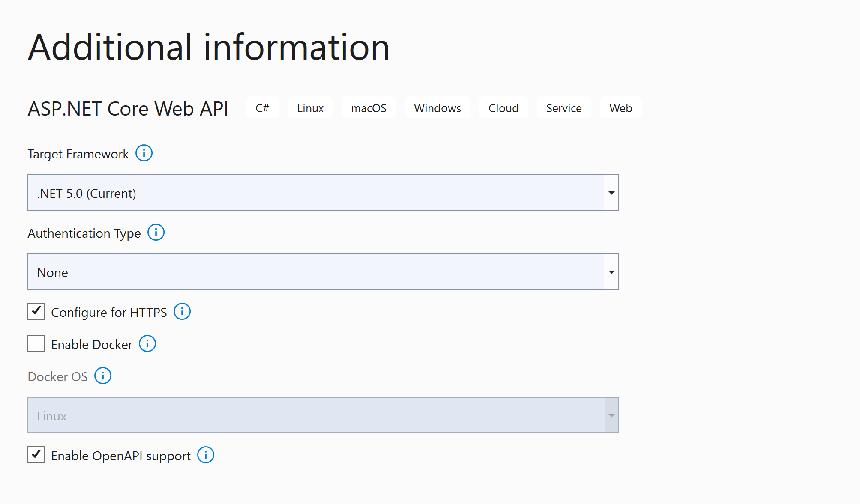Uncheck the Configure for HTTPS checkbox

pos(36,311)
